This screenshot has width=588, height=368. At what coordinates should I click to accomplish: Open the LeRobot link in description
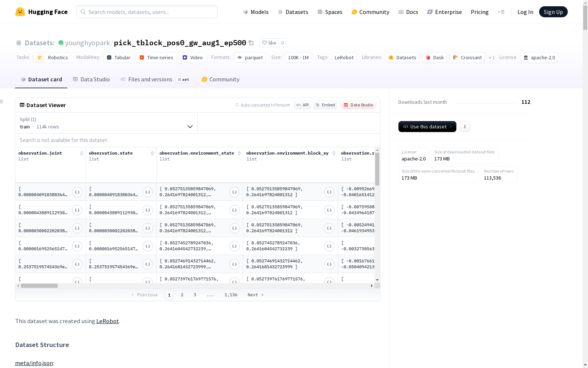click(x=108, y=321)
